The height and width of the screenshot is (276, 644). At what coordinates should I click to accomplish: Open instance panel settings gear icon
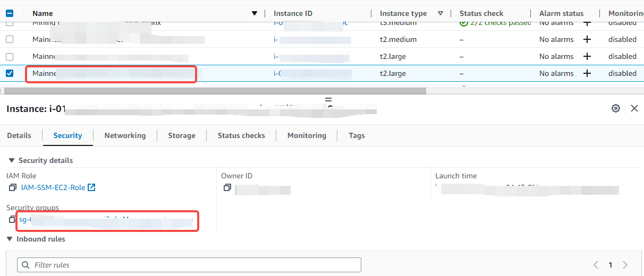pyautogui.click(x=616, y=108)
